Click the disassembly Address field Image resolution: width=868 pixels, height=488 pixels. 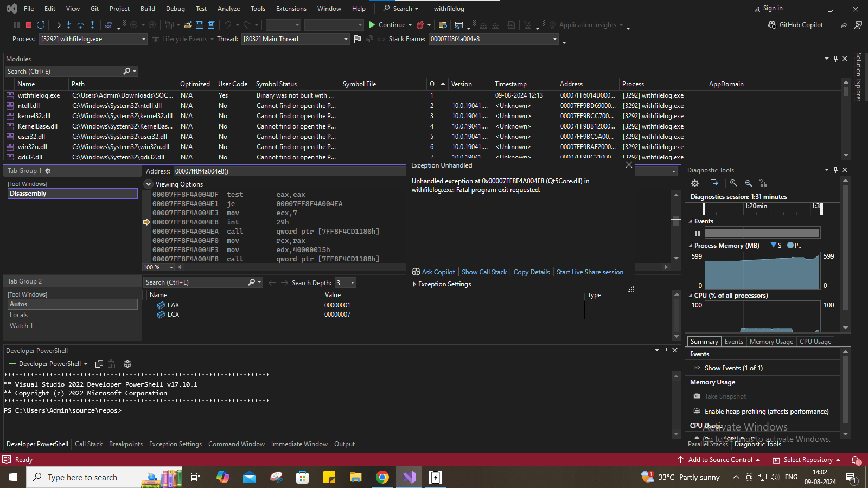coord(425,171)
